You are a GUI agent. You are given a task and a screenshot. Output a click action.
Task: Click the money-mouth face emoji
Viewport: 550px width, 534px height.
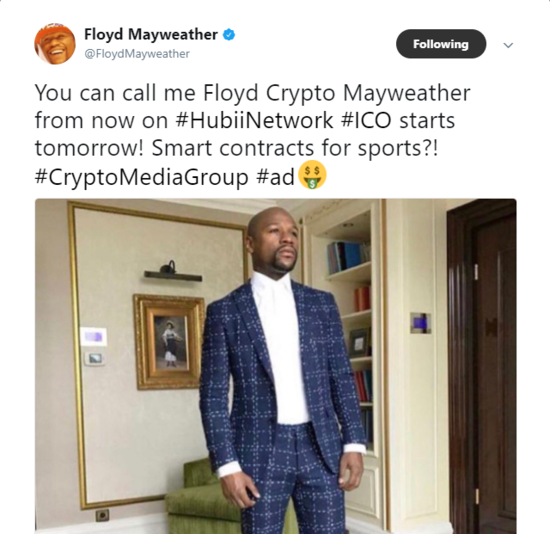tap(312, 175)
